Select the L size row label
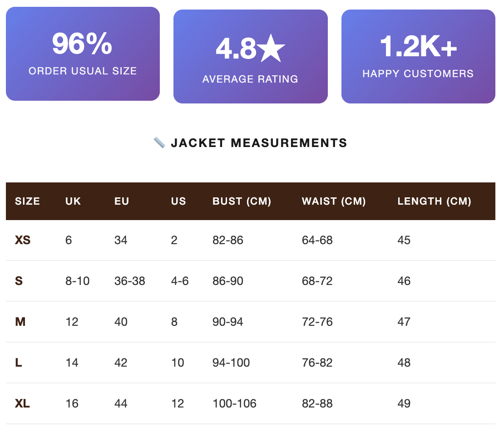504x432 pixels. click(x=19, y=363)
